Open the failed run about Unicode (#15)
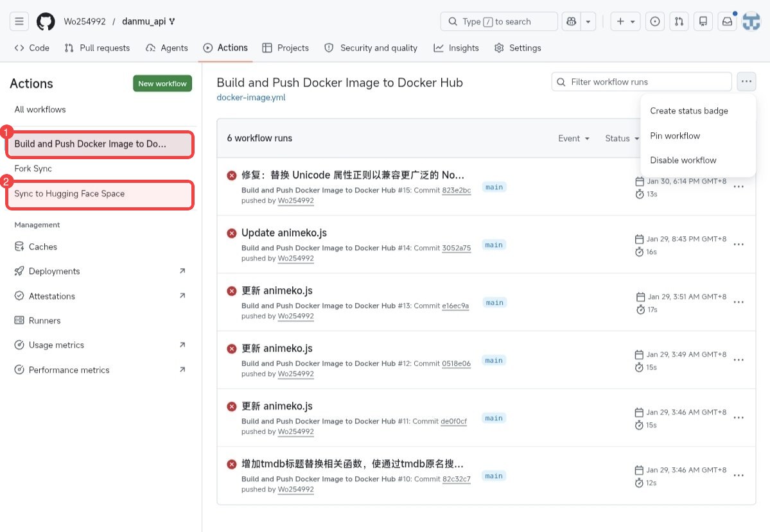The image size is (770, 532). pos(353,175)
